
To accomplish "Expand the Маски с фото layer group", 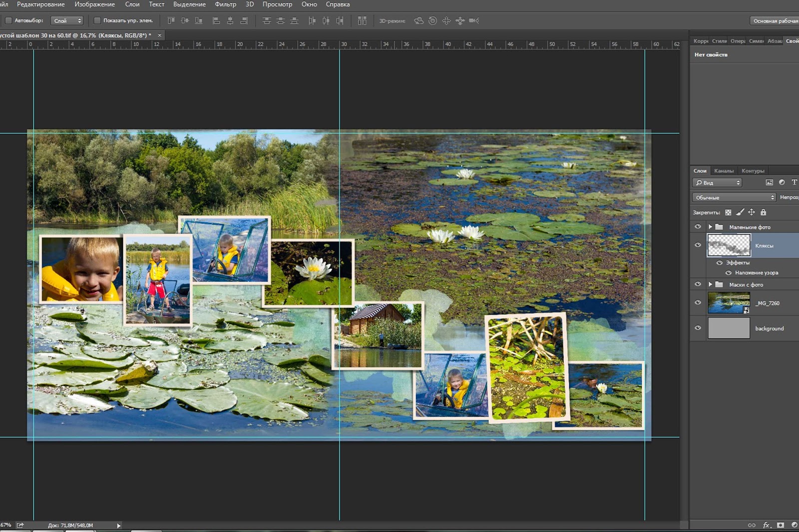I will coord(710,284).
